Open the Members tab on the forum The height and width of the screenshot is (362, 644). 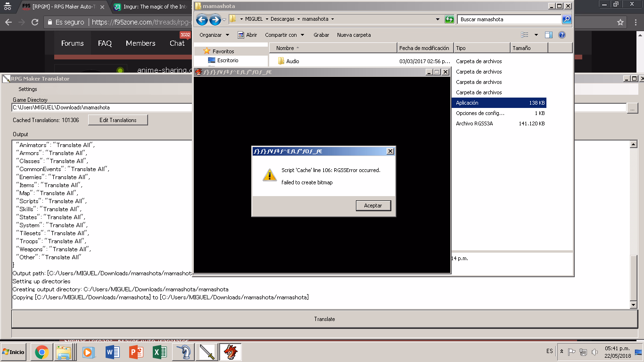(x=140, y=43)
